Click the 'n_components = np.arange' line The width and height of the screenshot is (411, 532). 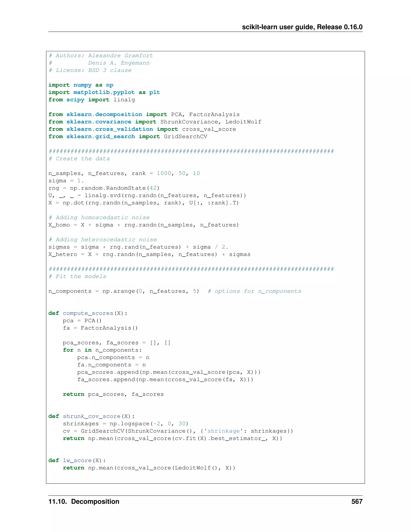tap(124, 291)
